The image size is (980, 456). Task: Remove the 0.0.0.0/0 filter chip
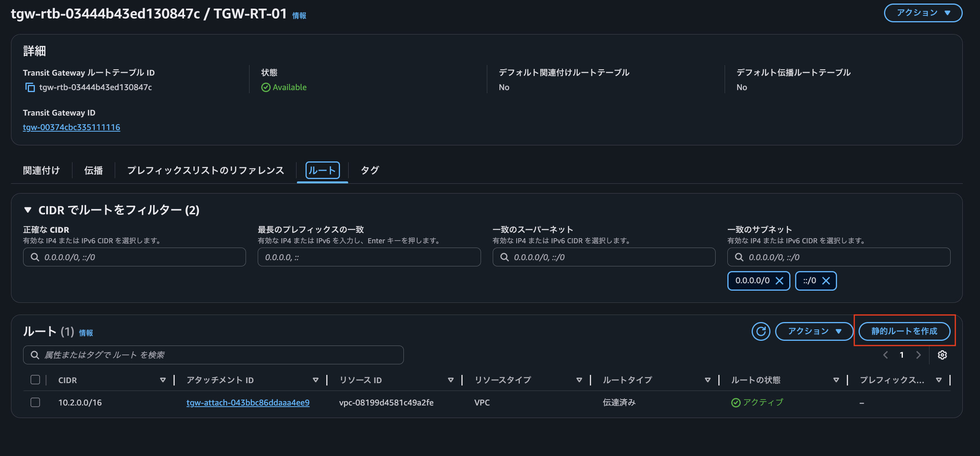click(779, 280)
